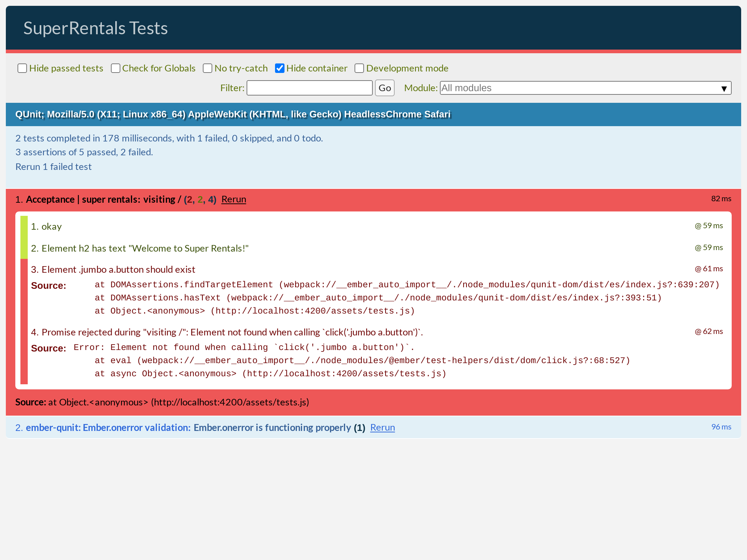Viewport: 747px width, 560px height.
Task: Click 'Error: Element not found' source line
Action: tap(244, 347)
